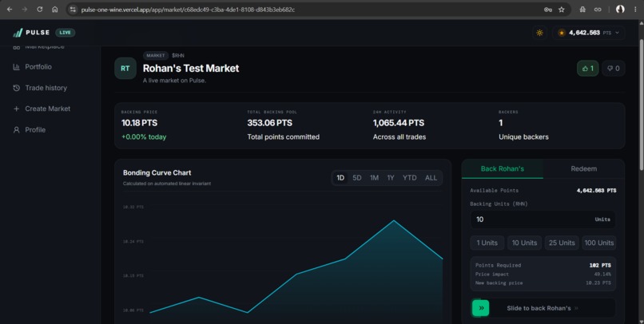644x324 pixels.
Task: Switch to Back Rohan's tab
Action: tap(503, 169)
